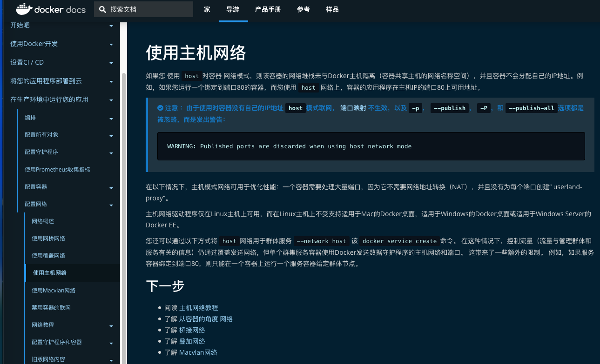
Task: Open the 使用网桥网络 sidebar page
Action: [48, 238]
